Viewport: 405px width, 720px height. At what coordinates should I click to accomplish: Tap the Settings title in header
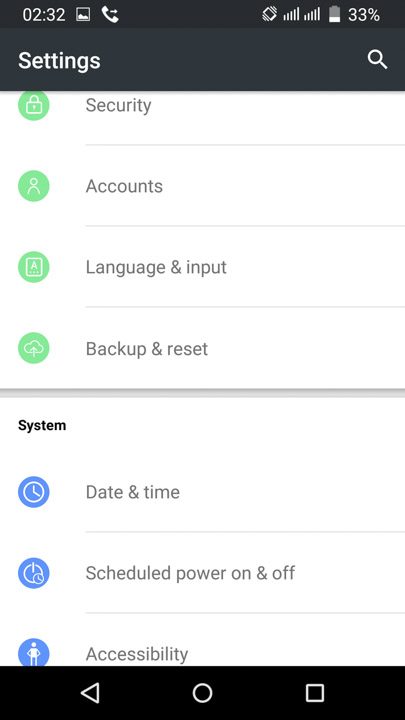[59, 61]
